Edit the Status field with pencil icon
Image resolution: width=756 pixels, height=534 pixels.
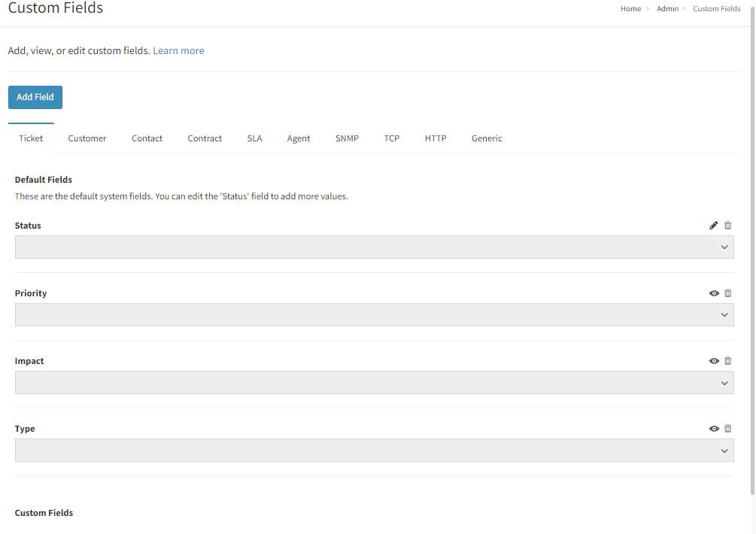click(714, 226)
